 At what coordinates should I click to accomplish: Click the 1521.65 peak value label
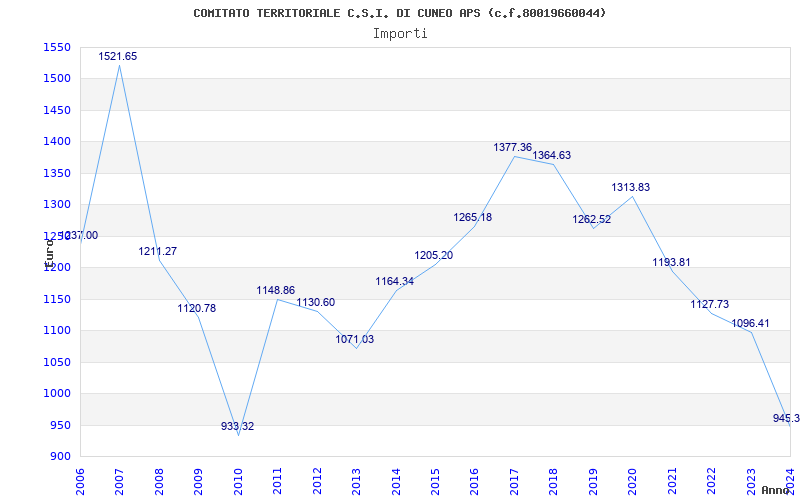pyautogui.click(x=118, y=57)
